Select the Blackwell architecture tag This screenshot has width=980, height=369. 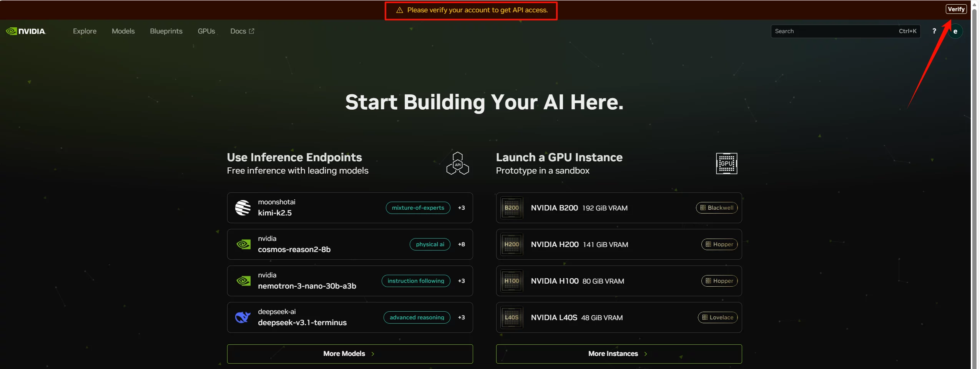point(716,208)
